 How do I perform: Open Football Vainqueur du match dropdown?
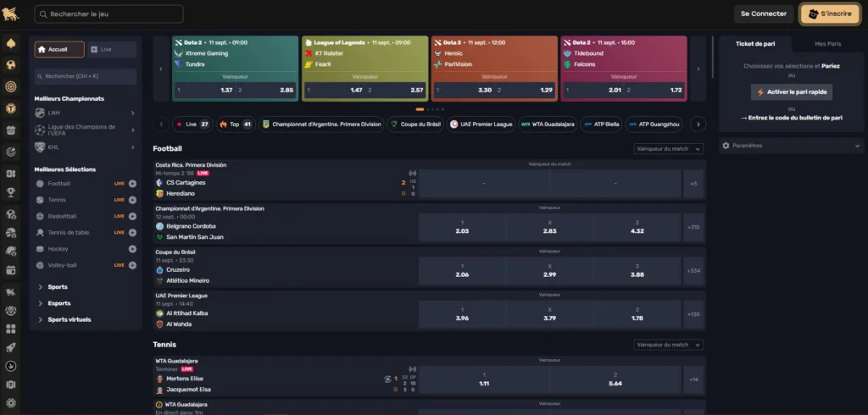(x=669, y=149)
